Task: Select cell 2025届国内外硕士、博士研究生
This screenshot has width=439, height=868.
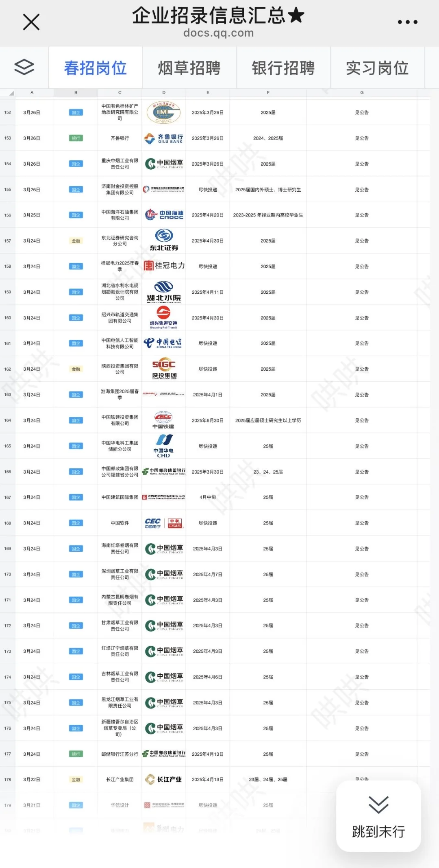Action: click(x=268, y=189)
